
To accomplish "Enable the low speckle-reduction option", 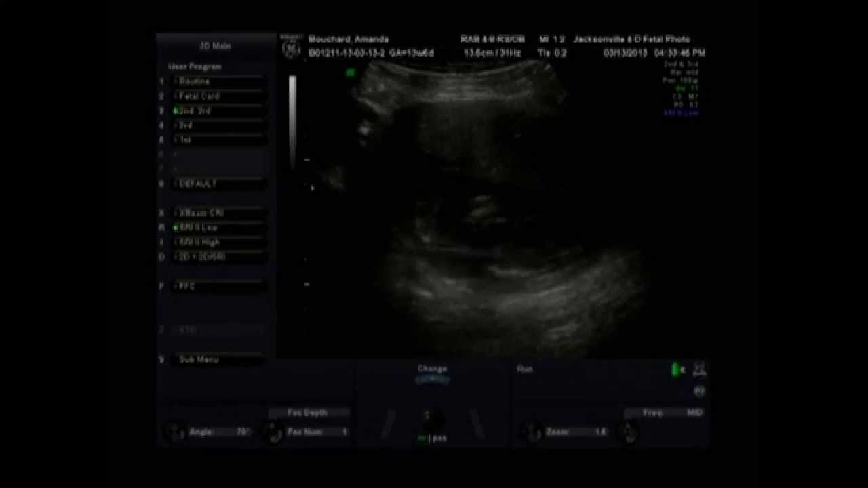I will [x=218, y=228].
